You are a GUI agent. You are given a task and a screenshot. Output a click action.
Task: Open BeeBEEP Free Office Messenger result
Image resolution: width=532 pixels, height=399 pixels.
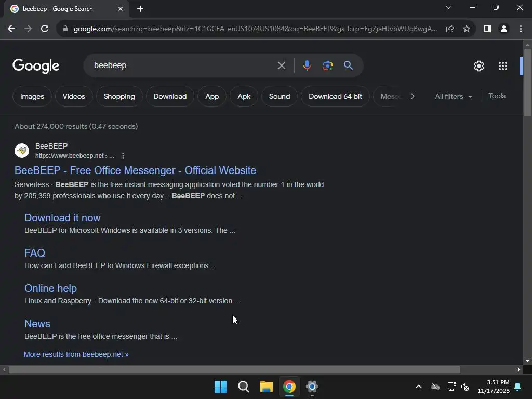coord(136,170)
